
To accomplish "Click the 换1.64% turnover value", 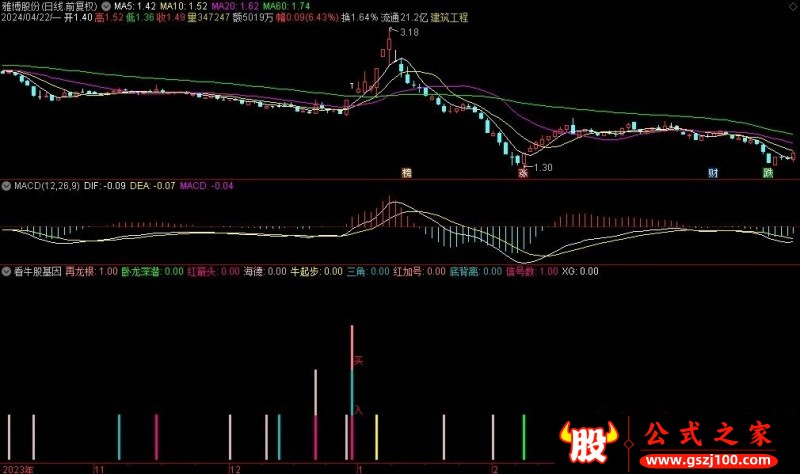I will (x=360, y=17).
